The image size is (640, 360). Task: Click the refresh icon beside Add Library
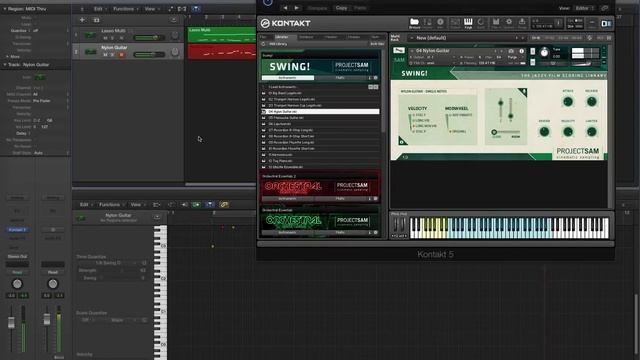pos(263,44)
